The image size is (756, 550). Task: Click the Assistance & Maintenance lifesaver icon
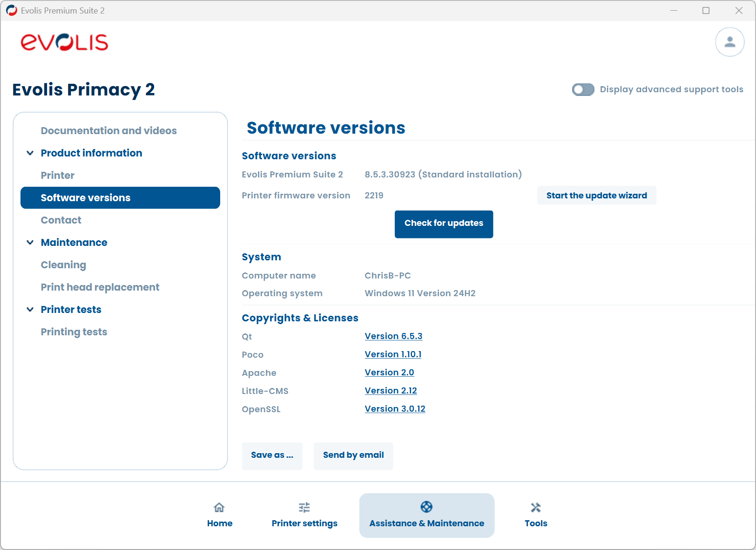(426, 507)
